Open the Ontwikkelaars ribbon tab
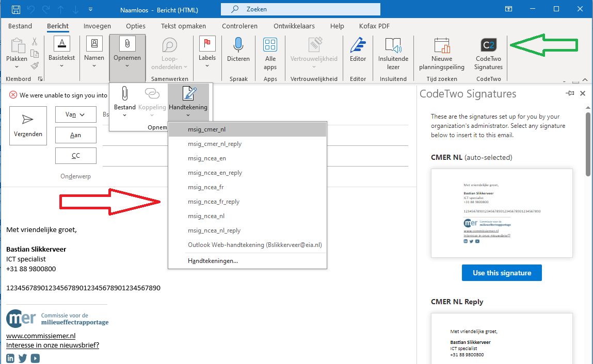593x364 pixels. (x=294, y=26)
